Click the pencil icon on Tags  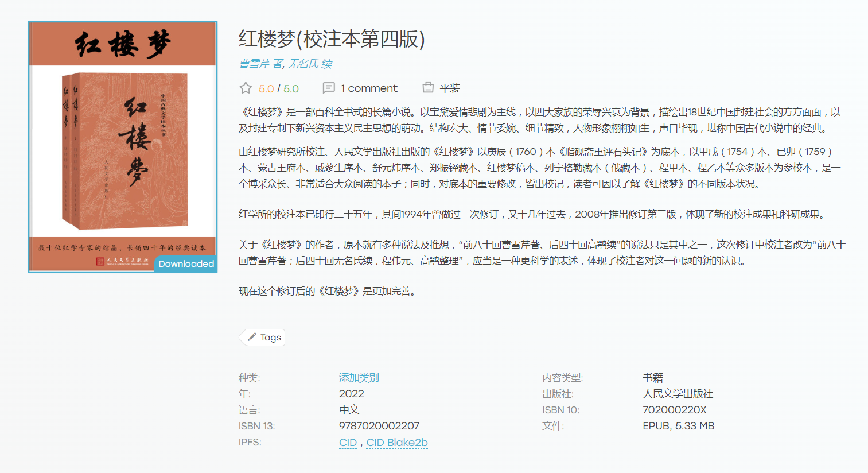coord(252,338)
